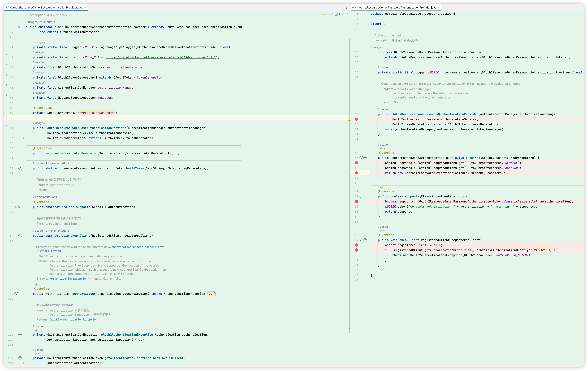Click the override gutter icon at right editor line 43

[361, 158]
